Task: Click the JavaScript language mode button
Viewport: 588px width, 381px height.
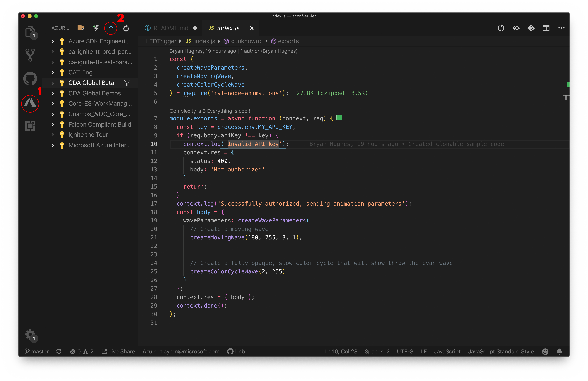Action: 447,351
